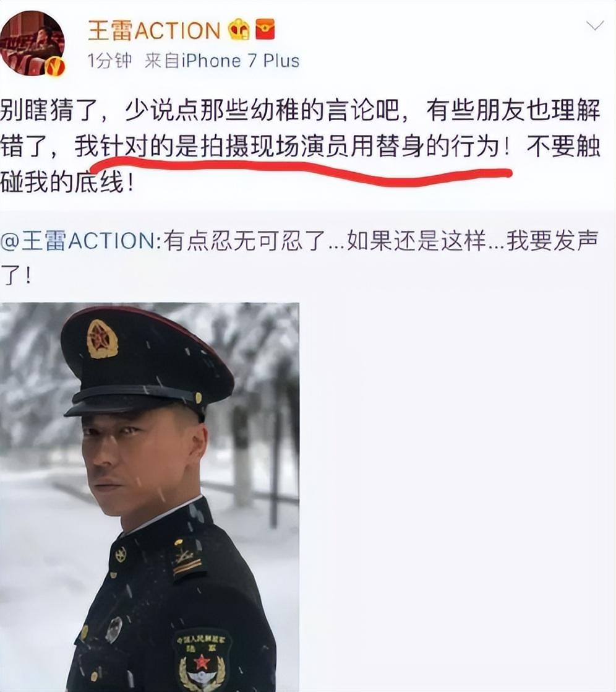Click the gold collar pin on the uniform
Viewport: 616px width, 692px height.
(x=121, y=554)
